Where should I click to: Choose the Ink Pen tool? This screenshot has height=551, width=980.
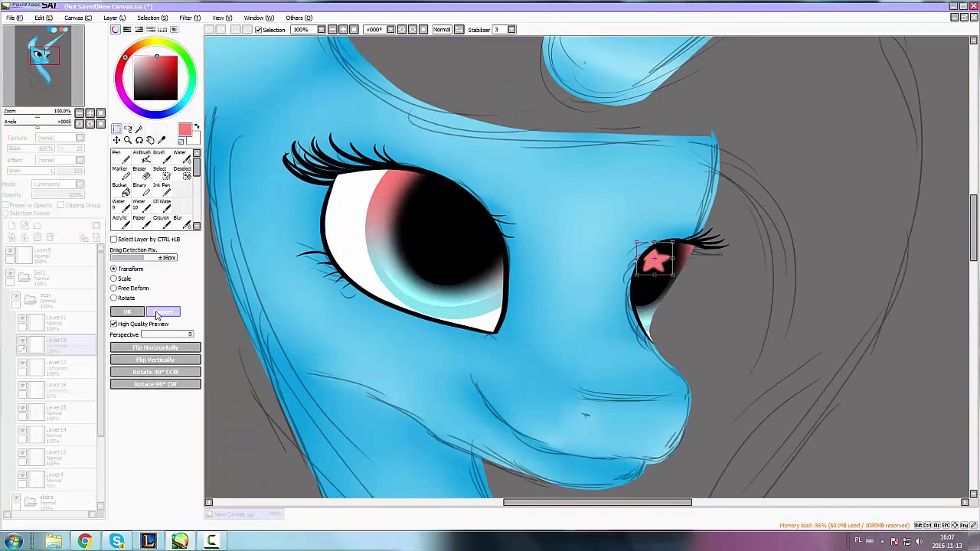[x=162, y=190]
